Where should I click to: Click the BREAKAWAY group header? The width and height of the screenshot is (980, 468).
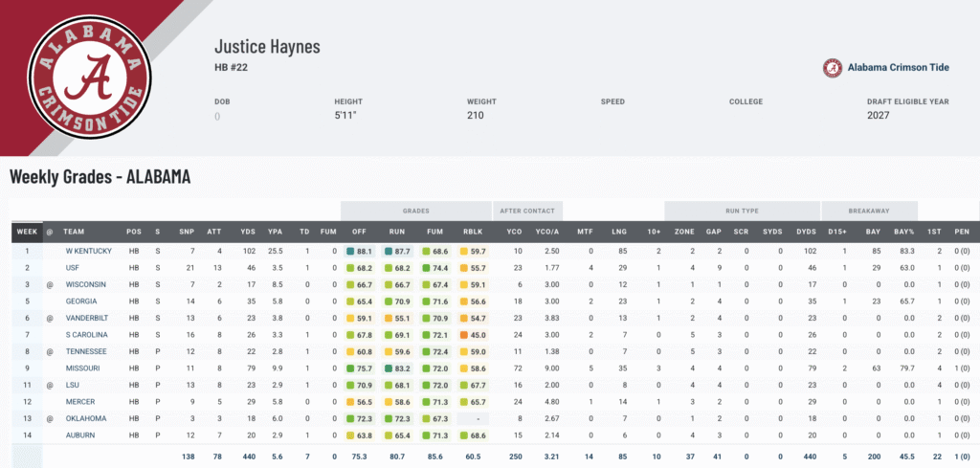click(x=869, y=212)
